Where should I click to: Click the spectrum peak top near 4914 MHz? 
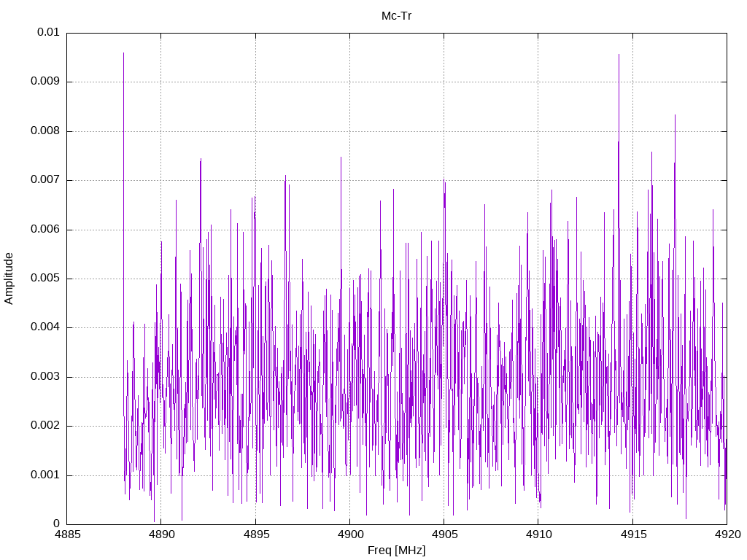coord(619,55)
